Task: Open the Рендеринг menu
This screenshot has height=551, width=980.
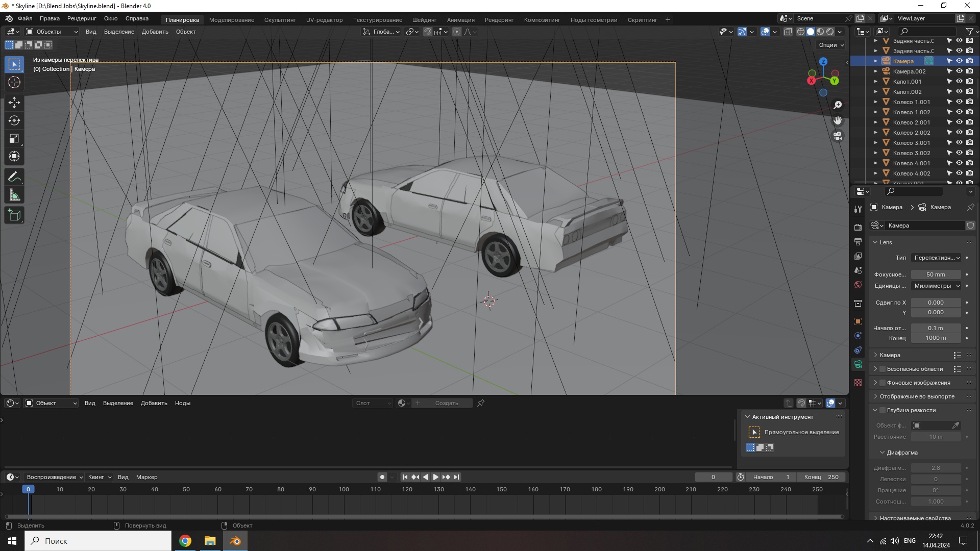Action: tap(82, 18)
